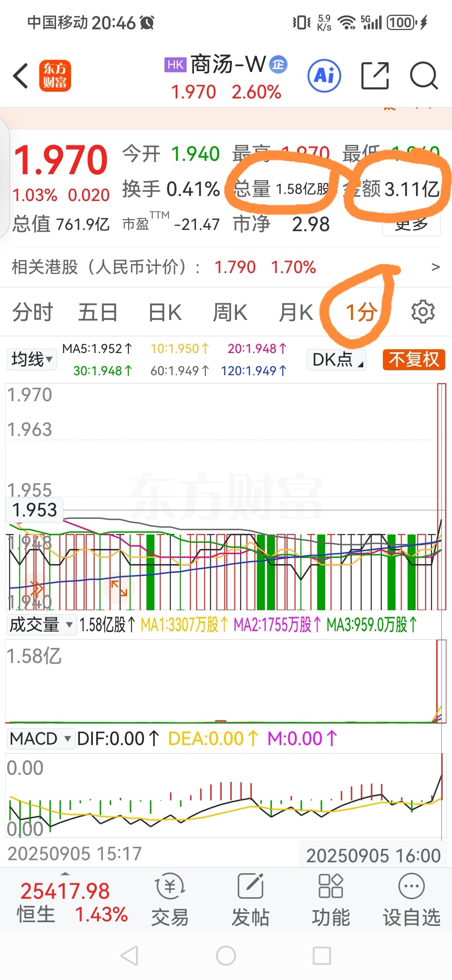This screenshot has height=980, width=452.
Task: Tap MA2:1755万股 volume label
Action: click(277, 624)
